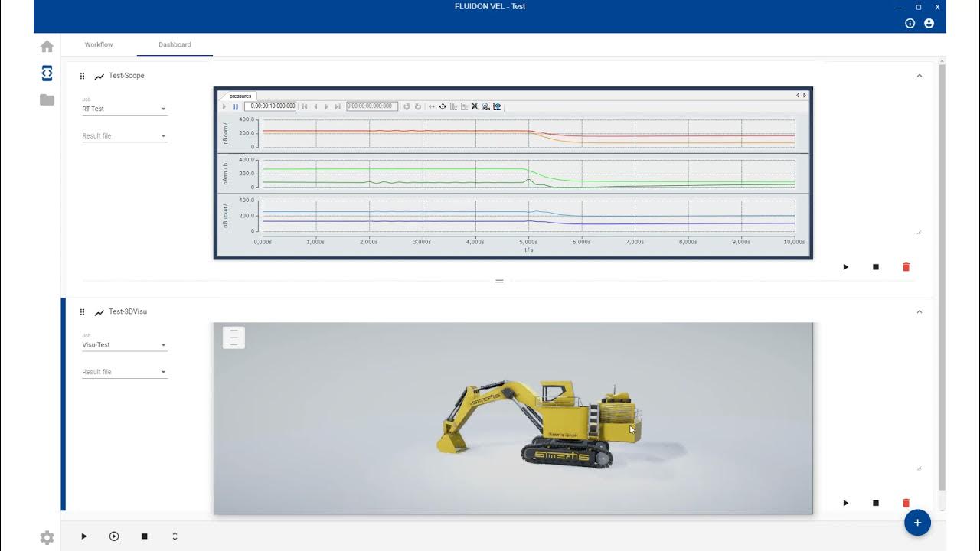This screenshot has width=980, height=551.
Task: Click scope toolbar play button
Action: coord(224,106)
